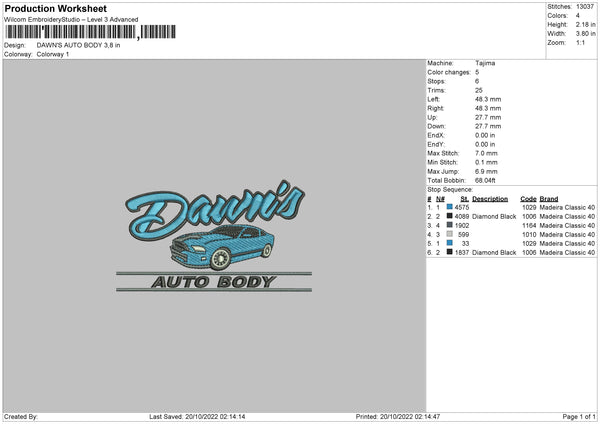Click the 'Right:' 48.3 mm value
The width and height of the screenshot is (600, 424).
click(x=488, y=108)
